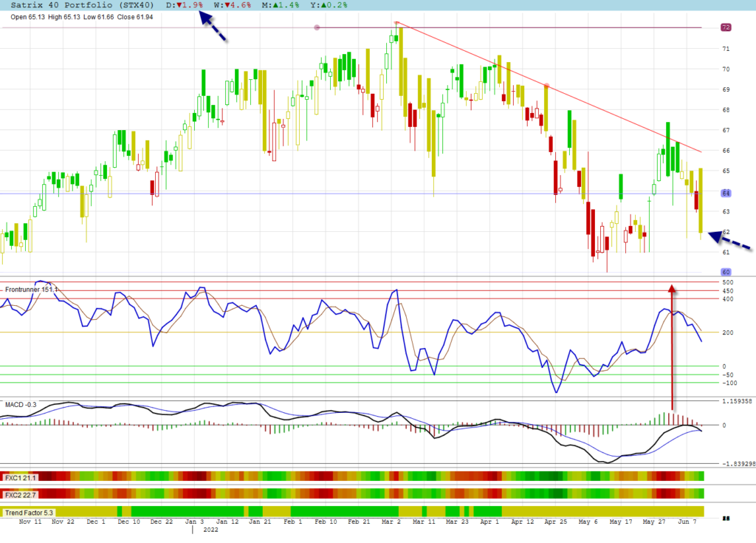Image resolution: width=756 pixels, height=543 pixels.
Task: Click the Low 61.66 readout
Action: 98,17
